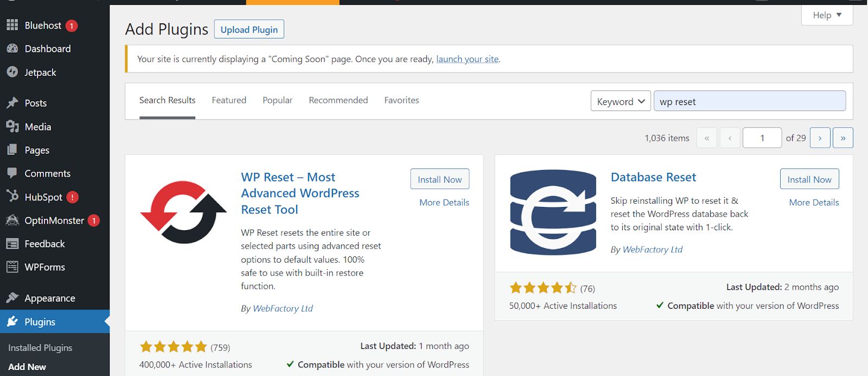This screenshot has width=868, height=376.
Task: Open the Comments menu item
Action: [x=55, y=173]
